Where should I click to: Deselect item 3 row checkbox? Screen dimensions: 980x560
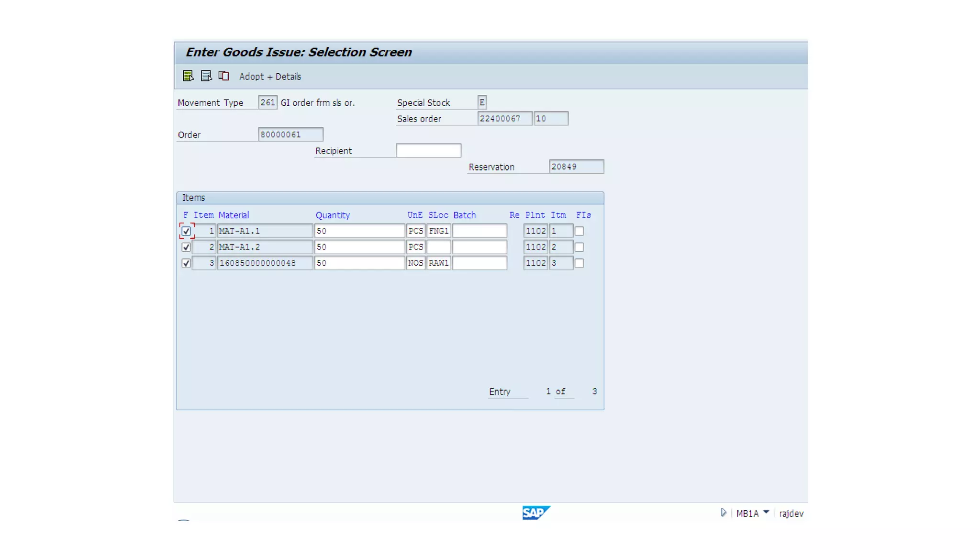tap(186, 263)
